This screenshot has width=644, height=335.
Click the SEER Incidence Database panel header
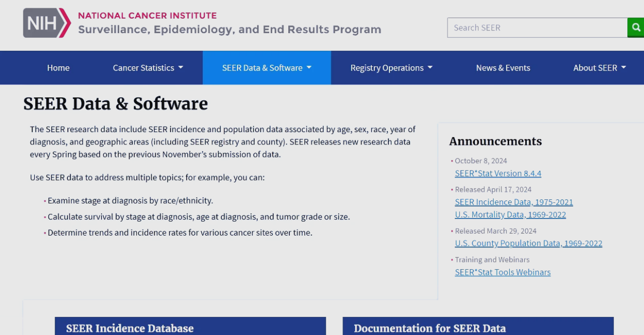click(x=130, y=328)
